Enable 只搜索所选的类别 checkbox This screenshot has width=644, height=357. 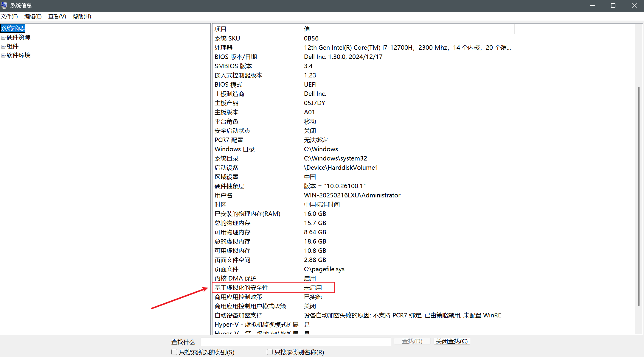click(174, 352)
